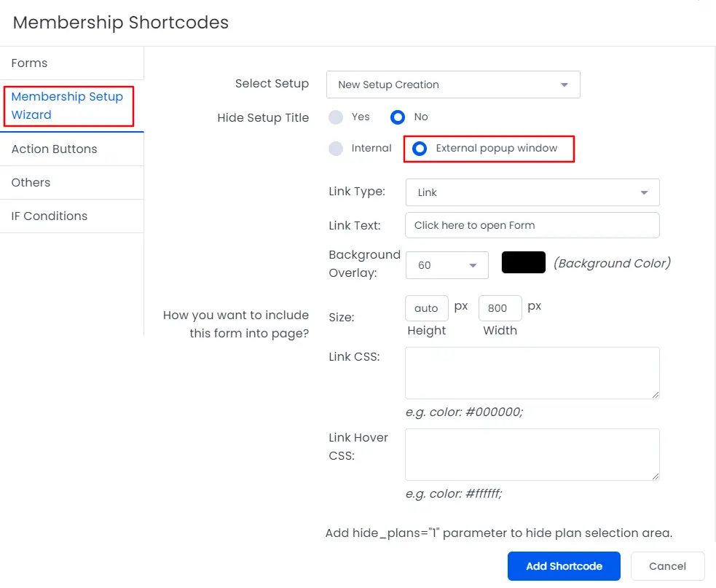Click the Link Hover CSS resize handle

click(656, 477)
